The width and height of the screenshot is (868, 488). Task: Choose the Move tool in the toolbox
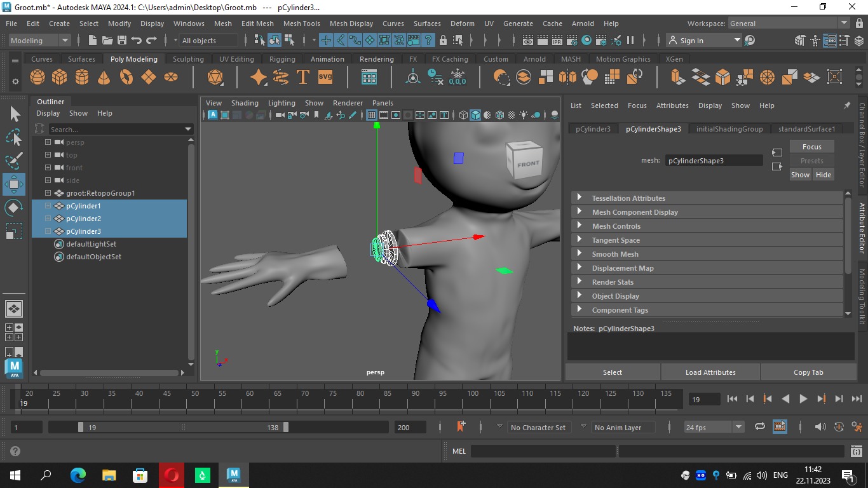click(14, 184)
